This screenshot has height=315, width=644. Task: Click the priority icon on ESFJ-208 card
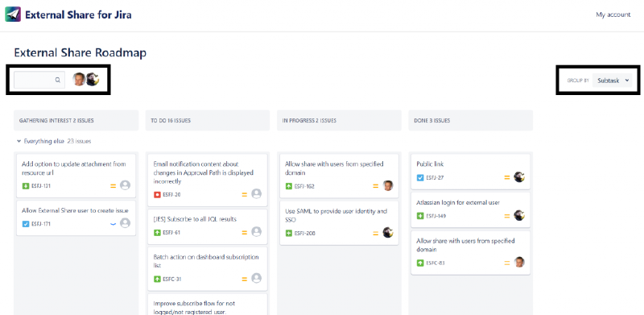click(375, 233)
